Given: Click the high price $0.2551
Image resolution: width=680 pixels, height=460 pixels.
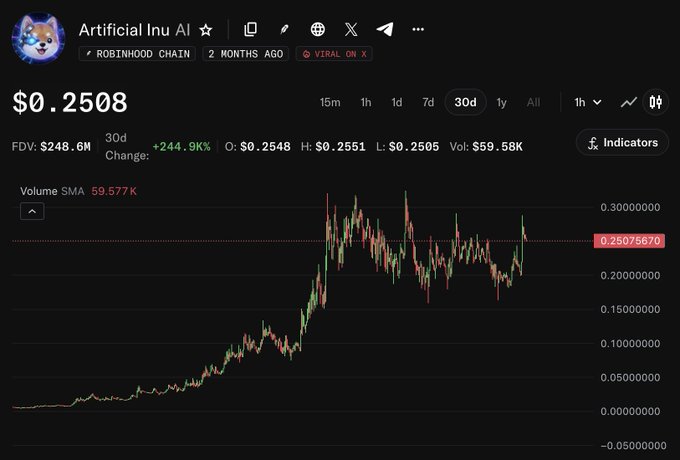Looking at the screenshot, I should [x=340, y=147].
